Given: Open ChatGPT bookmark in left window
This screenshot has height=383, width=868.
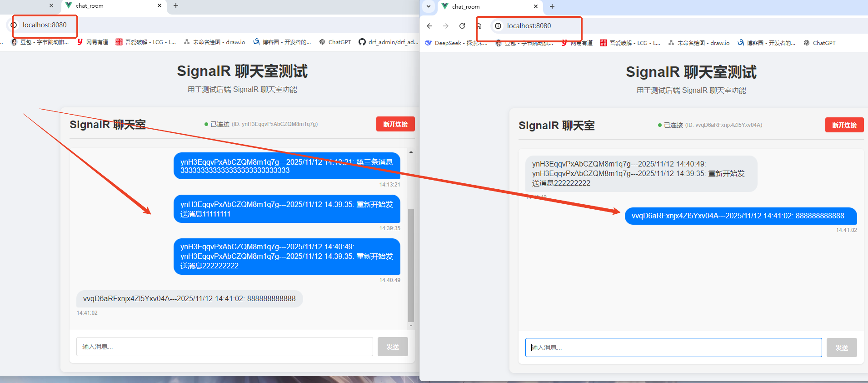Looking at the screenshot, I should pos(335,42).
